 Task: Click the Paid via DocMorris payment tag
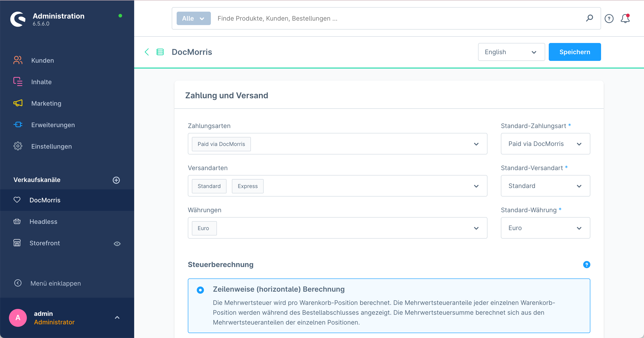click(221, 144)
